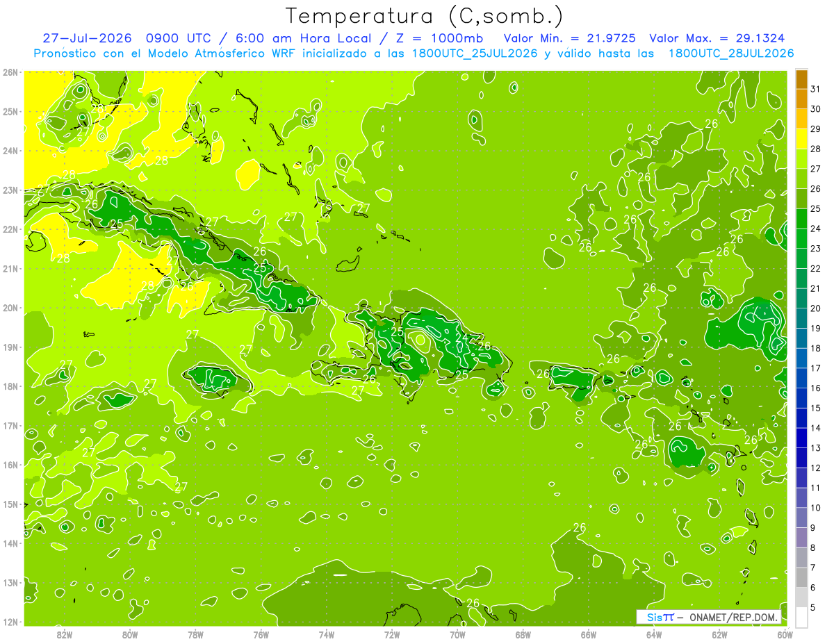Click the '12N' latitude axis label
Image resolution: width=834 pixels, height=644 pixels.
coord(10,622)
